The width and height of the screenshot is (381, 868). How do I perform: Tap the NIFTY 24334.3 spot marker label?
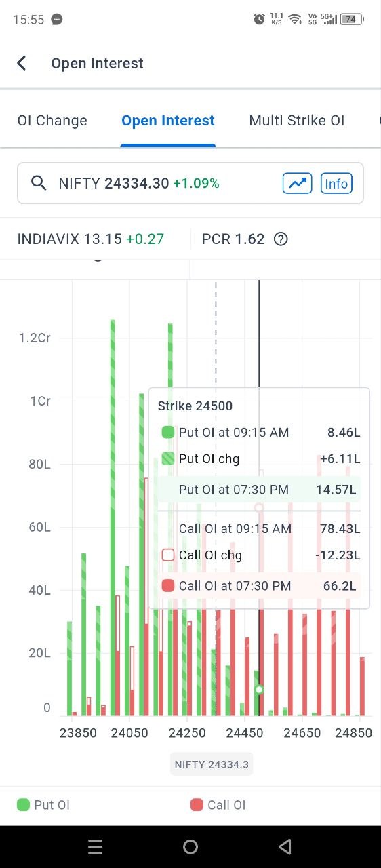[212, 764]
